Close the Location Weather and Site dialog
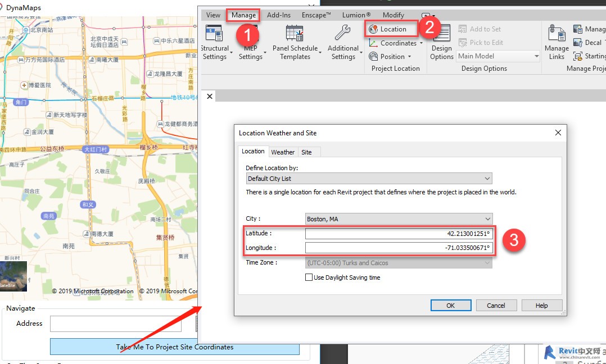606x364 pixels. [558, 133]
